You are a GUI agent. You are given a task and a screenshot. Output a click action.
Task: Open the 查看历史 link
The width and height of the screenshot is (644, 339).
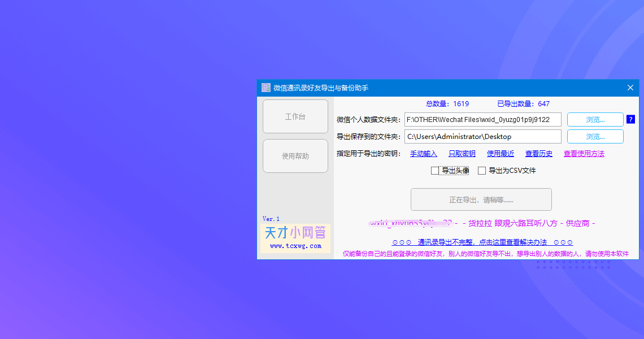click(x=538, y=153)
